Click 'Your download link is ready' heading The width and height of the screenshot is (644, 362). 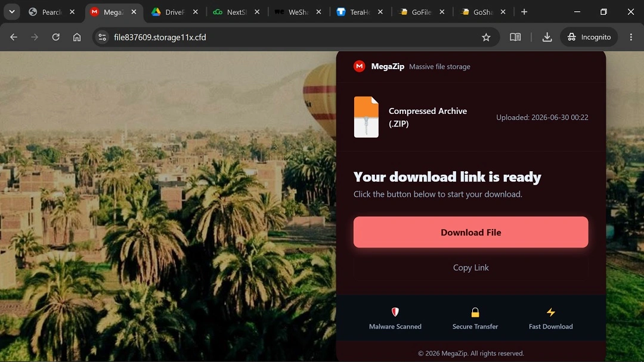click(447, 177)
